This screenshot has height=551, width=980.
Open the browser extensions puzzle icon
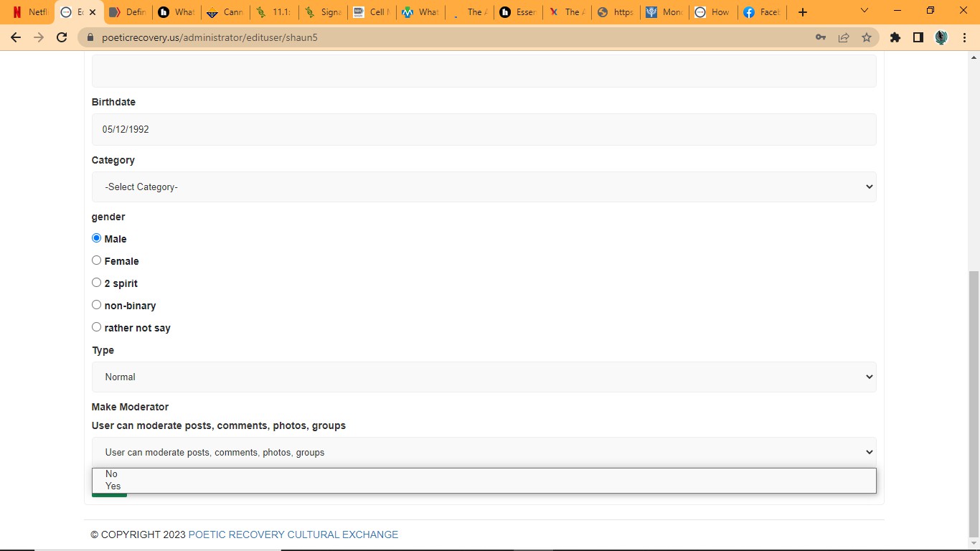pyautogui.click(x=895, y=37)
